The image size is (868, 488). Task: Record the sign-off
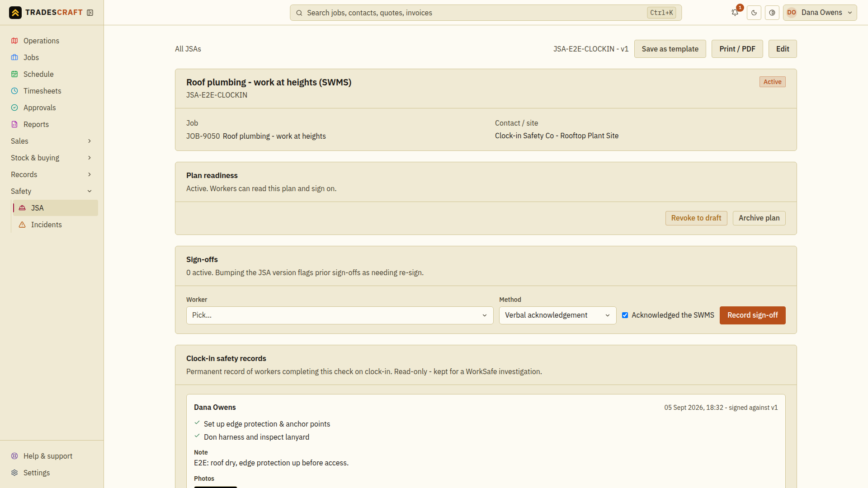pyautogui.click(x=753, y=315)
